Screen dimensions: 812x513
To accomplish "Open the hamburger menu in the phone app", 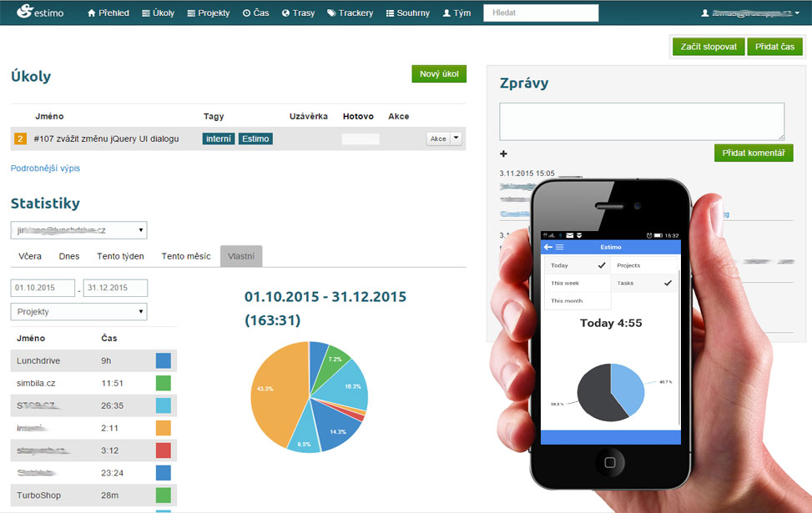I will 560,248.
